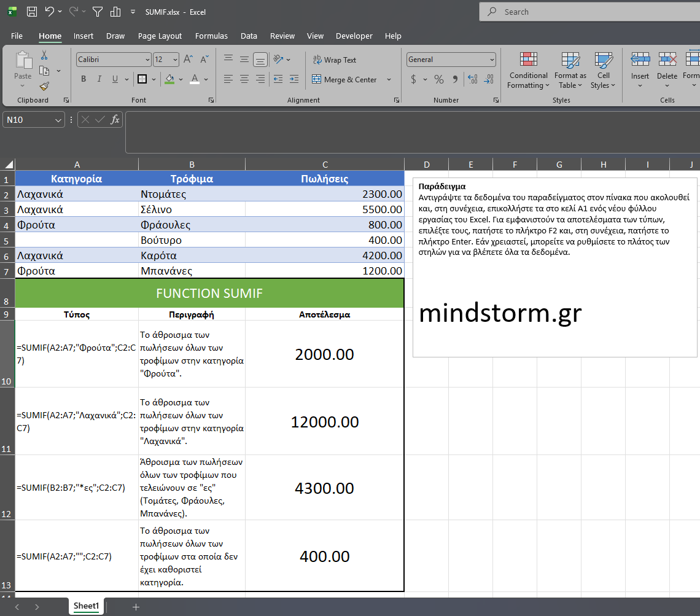Click the Increase Decimal icon
This screenshot has height=616, width=700.
[x=472, y=79]
